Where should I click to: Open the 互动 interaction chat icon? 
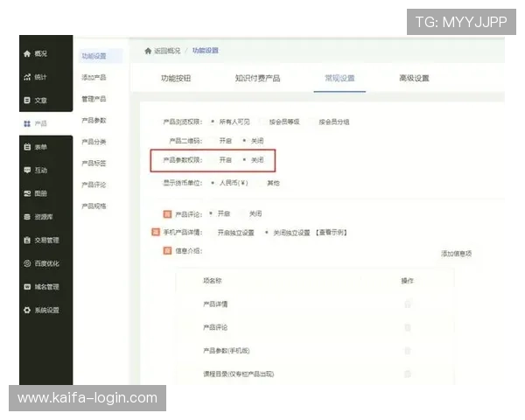click(x=27, y=170)
